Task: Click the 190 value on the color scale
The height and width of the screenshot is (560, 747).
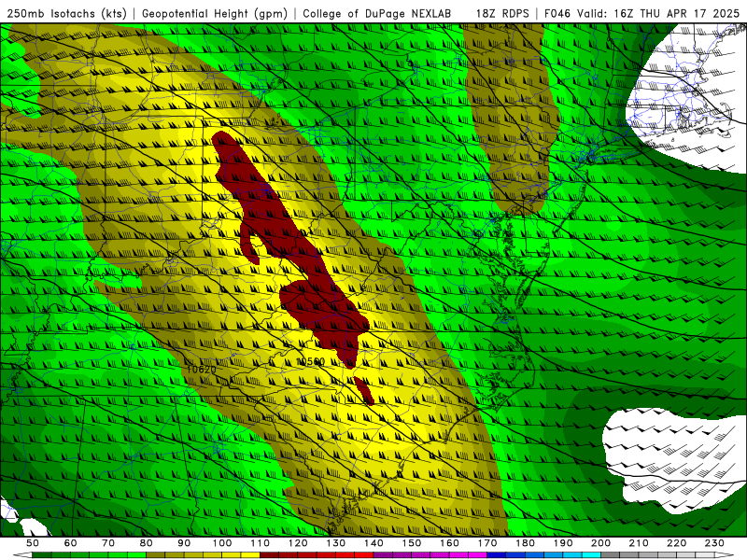Action: click(563, 543)
